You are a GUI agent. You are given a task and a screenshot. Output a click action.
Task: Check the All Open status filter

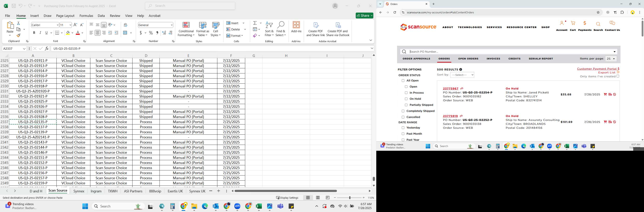click(x=403, y=81)
